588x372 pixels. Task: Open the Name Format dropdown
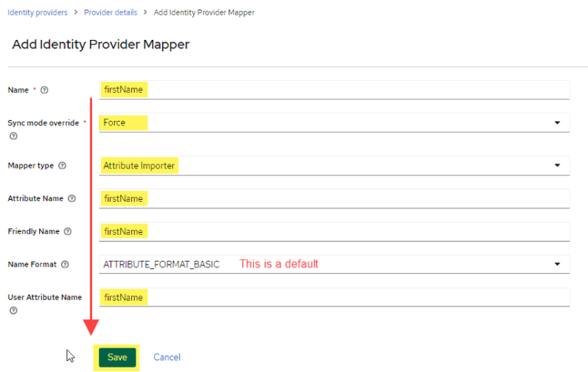[x=335, y=264]
